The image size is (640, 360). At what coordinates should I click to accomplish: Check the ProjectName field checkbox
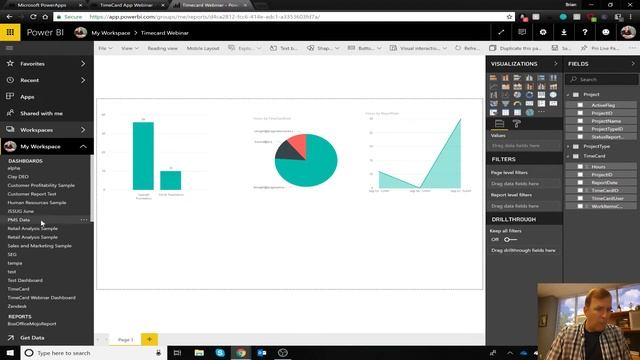coord(580,121)
